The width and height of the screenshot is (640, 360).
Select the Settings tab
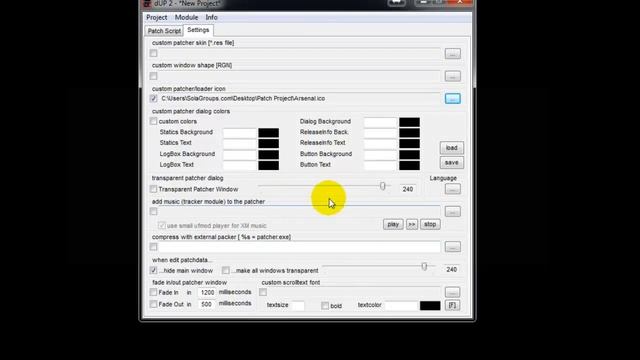[198, 30]
